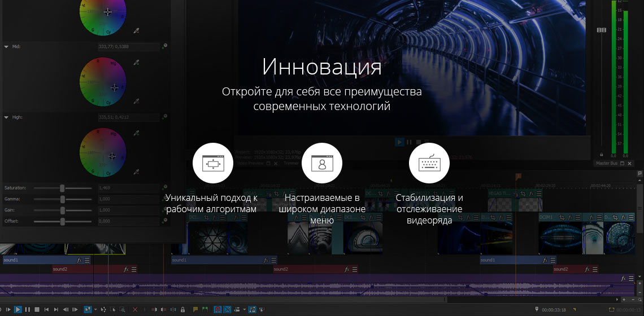Toggle Automatic Crossfades icon
The height and width of the screenshot is (316, 644).
point(227,309)
